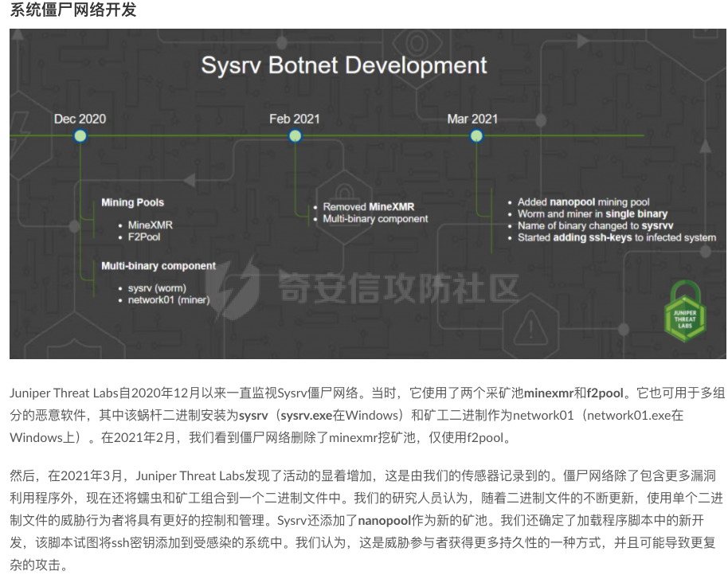Click the Multi-binary component heading under Dec 2020
Screen dimensions: 728x575
tap(159, 266)
